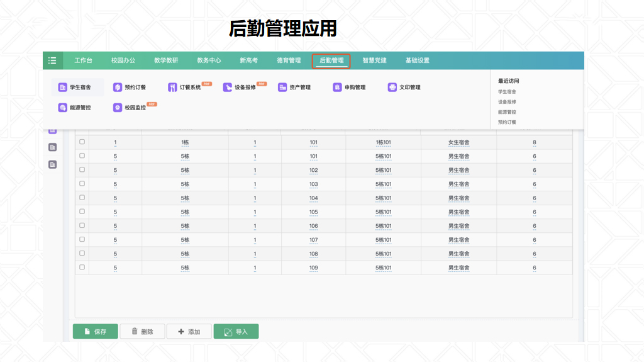644x362 pixels.
Task: Click the hamburger menu icon
Action: click(x=52, y=60)
